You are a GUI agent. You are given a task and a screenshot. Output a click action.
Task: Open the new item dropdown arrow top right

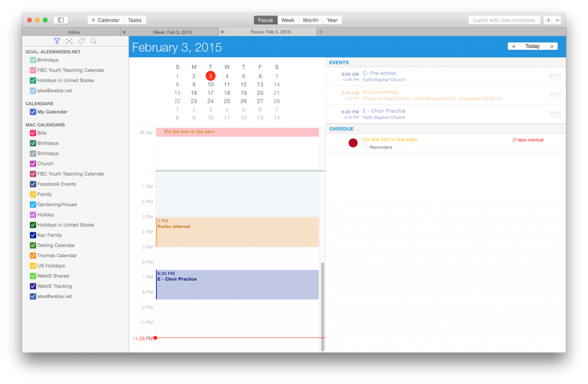[558, 20]
